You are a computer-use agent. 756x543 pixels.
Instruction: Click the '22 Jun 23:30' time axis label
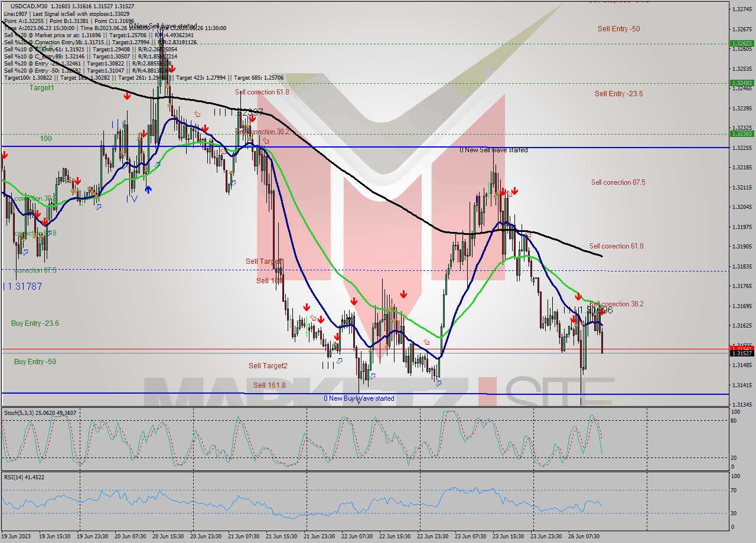(x=433, y=537)
